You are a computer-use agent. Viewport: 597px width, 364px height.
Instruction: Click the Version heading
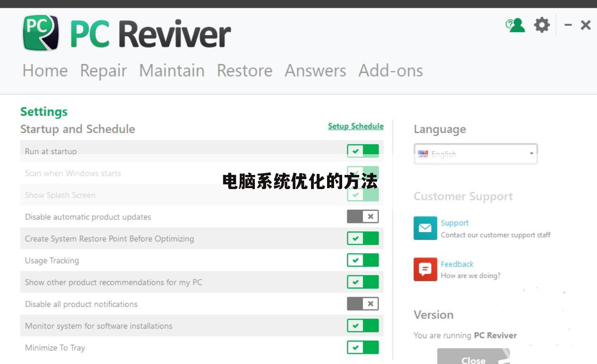(433, 315)
